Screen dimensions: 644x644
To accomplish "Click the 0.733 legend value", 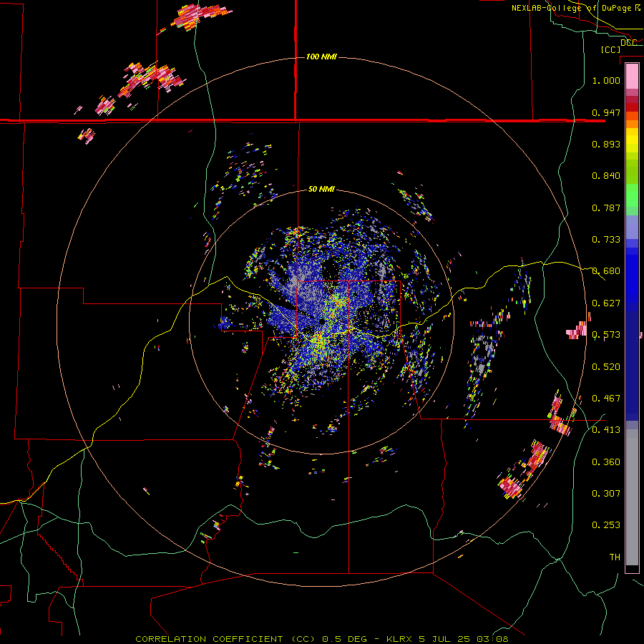I will (x=606, y=240).
